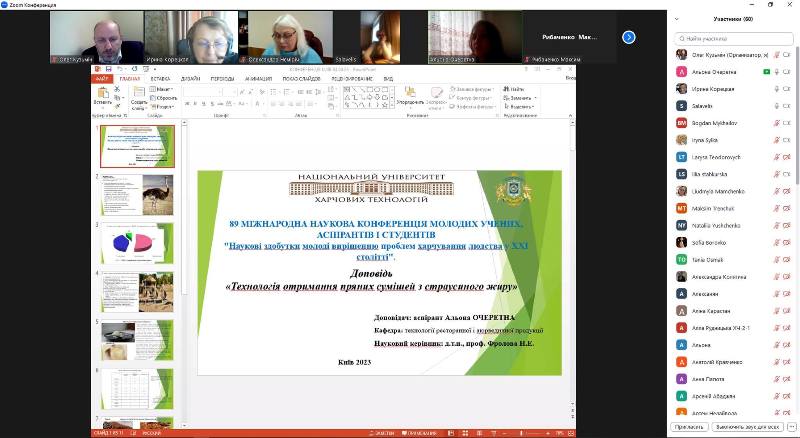Click the Save icon in Quick Access toolbar
The image size is (800, 438).
109,69
